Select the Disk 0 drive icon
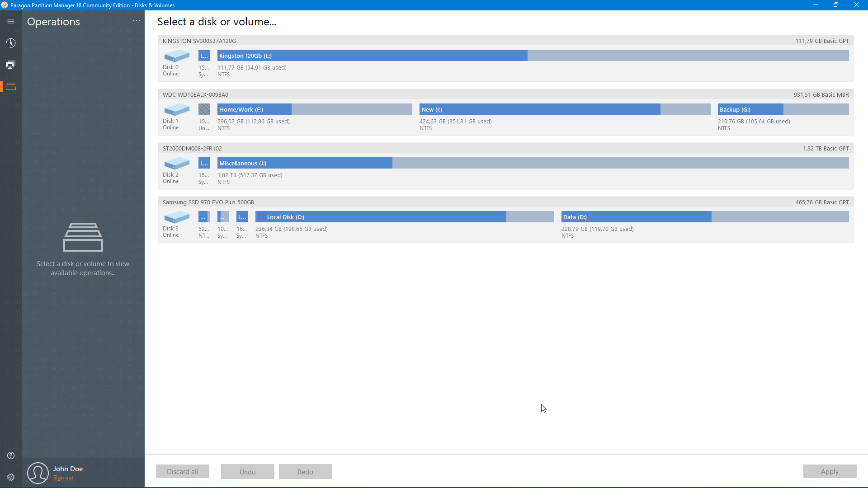This screenshot has width=868, height=488. (x=177, y=56)
